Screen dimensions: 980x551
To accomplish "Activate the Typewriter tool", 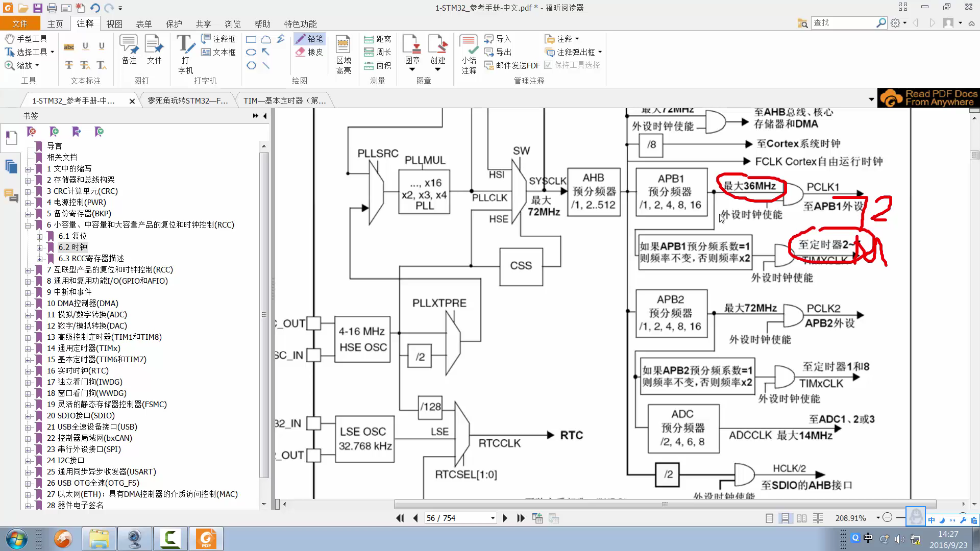I will pyautogui.click(x=185, y=55).
